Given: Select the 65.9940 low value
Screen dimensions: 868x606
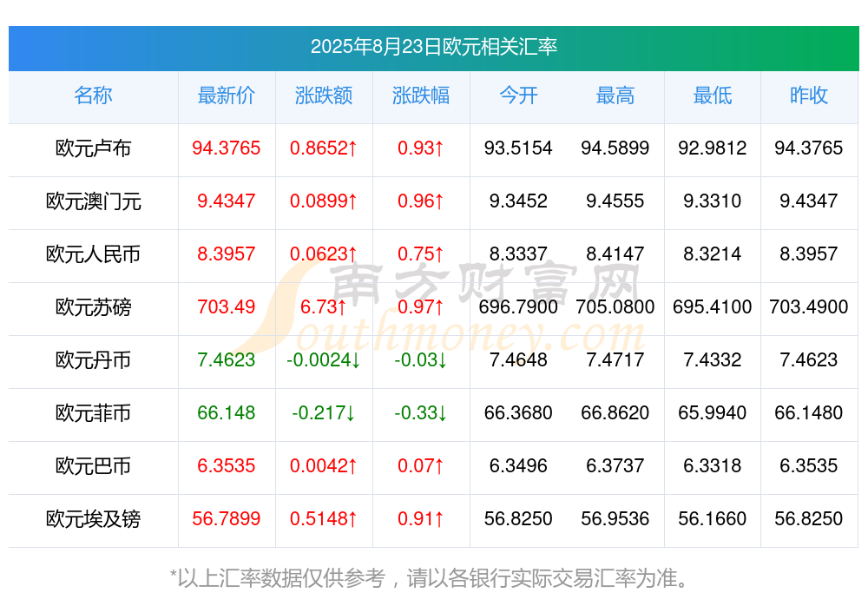Looking at the screenshot, I should (x=713, y=412).
